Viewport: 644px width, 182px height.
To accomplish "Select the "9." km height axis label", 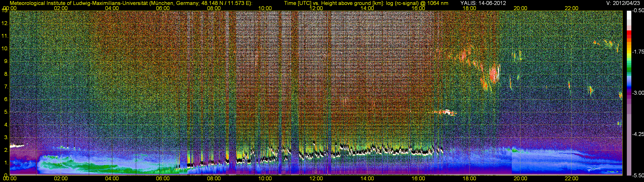I will tap(6, 61).
